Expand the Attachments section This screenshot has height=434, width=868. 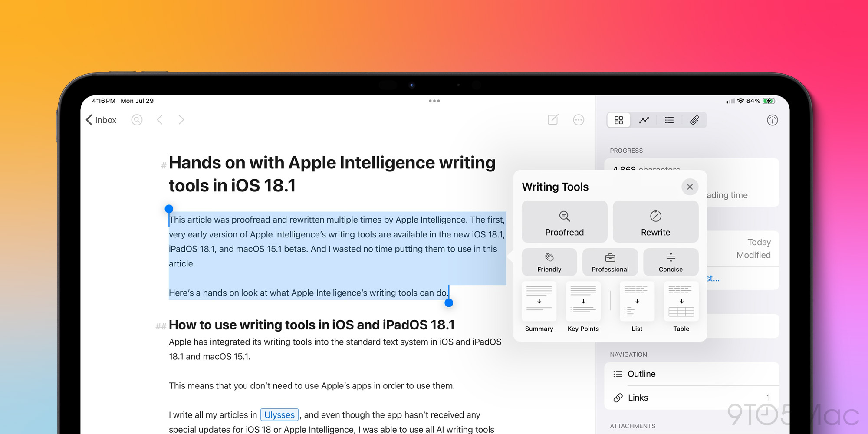coord(632,426)
